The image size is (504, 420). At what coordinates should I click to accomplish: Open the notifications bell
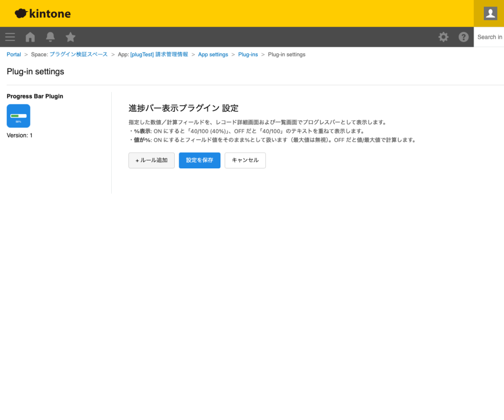(50, 37)
